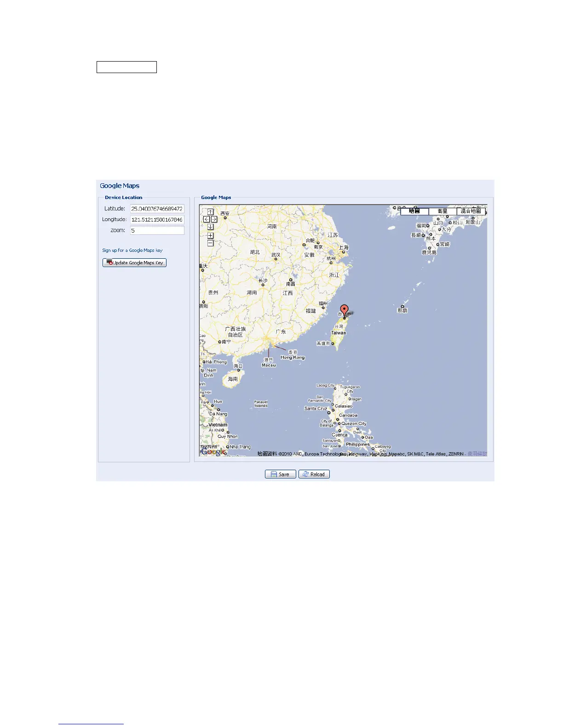The height and width of the screenshot is (728, 563).
Task: Click the 武汉 city label
Action: point(276,255)
